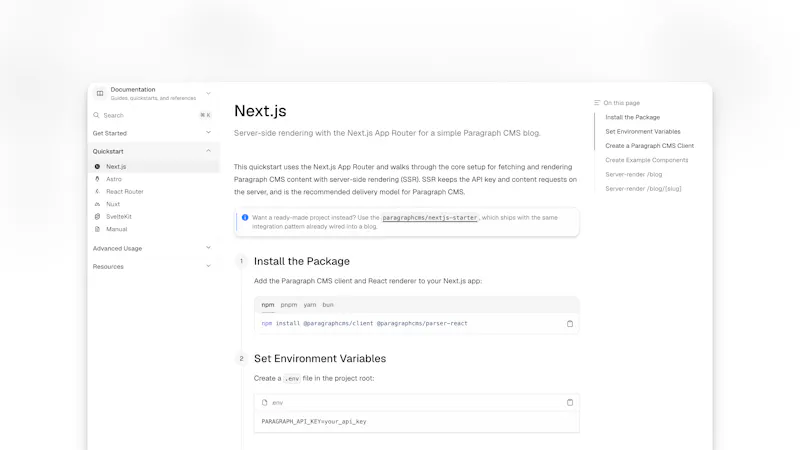Collapse the Quickstart section
The width and height of the screenshot is (800, 450).
click(x=152, y=152)
